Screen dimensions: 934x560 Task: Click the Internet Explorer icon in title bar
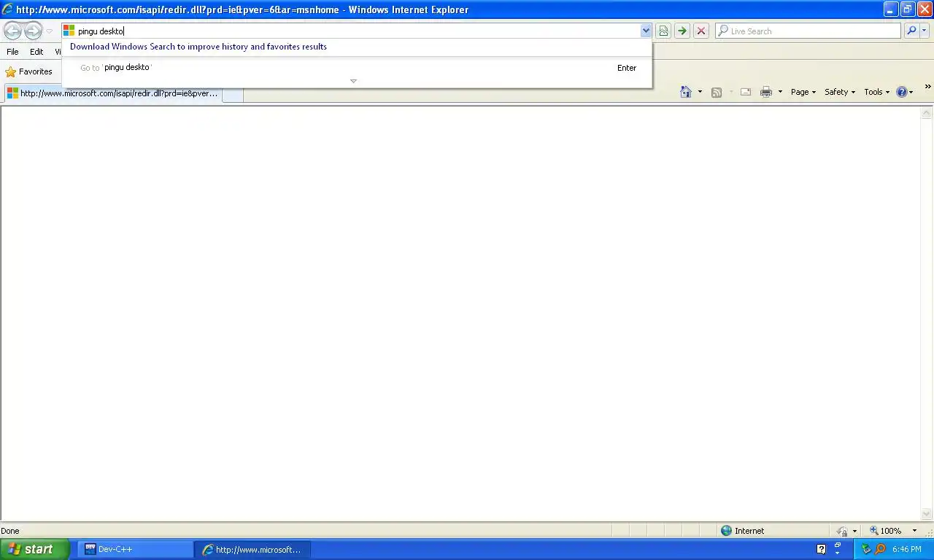pyautogui.click(x=8, y=9)
